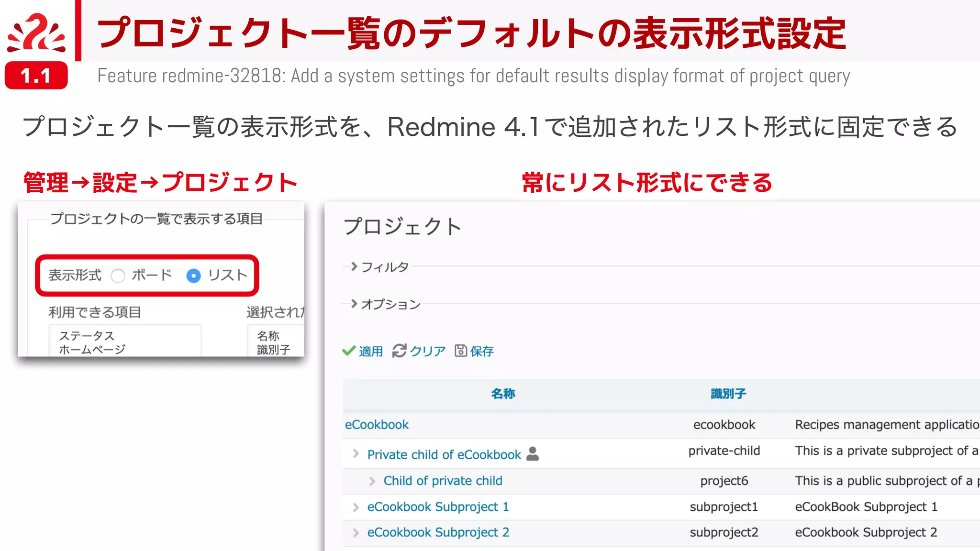
Task: Click the クリア reload icon
Action: coord(399,351)
